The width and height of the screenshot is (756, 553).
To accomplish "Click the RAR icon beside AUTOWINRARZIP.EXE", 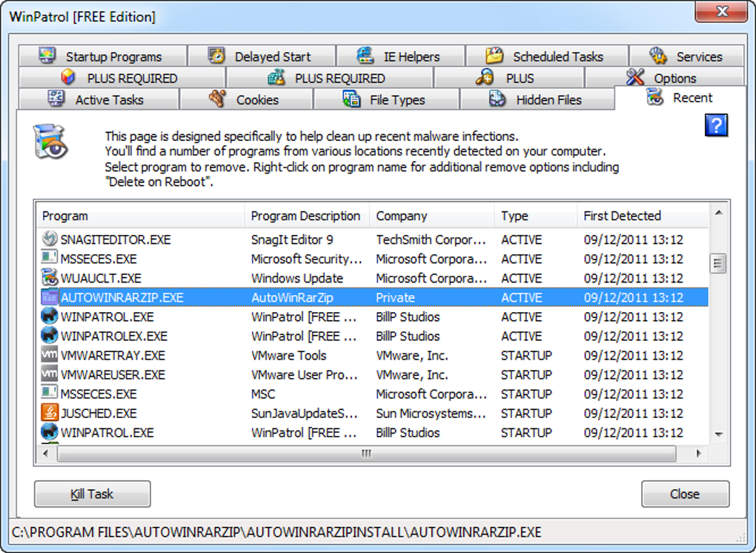I will coord(46,297).
